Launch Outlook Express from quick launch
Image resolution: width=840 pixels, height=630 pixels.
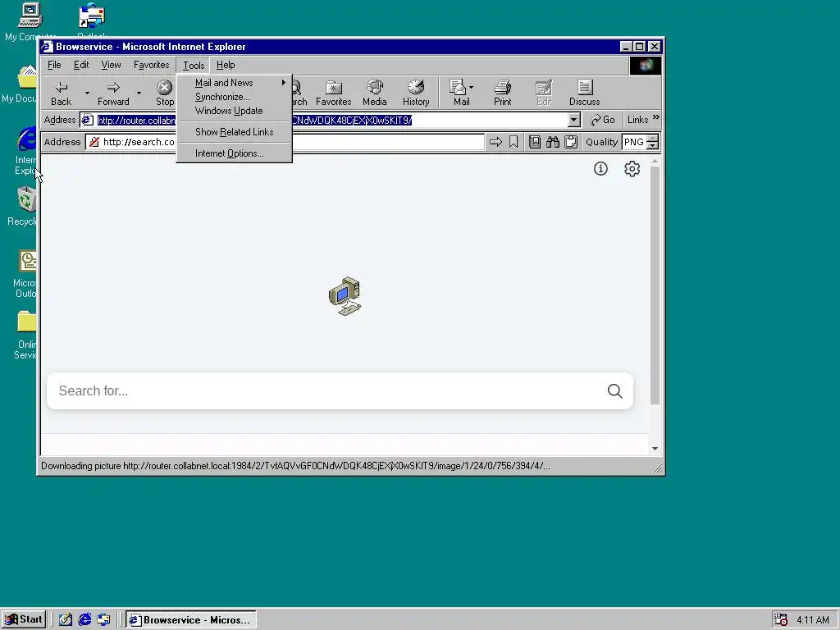coord(103,620)
